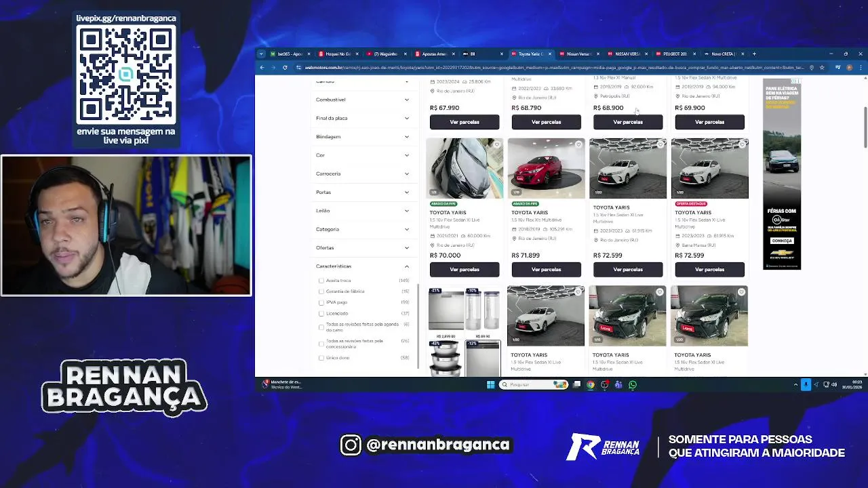Open a new browser tab

pyautogui.click(x=754, y=54)
